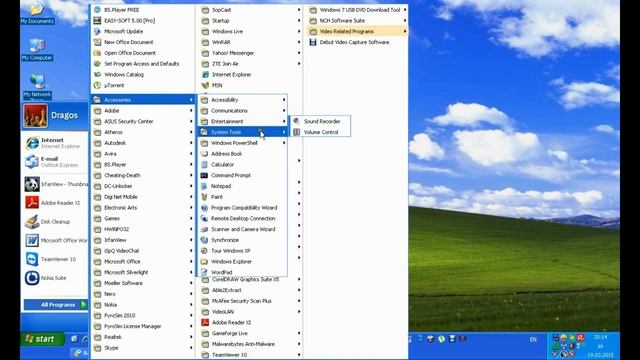Screen dimensions: 640x360
Task: Click the Paint icon
Action: 204,197
